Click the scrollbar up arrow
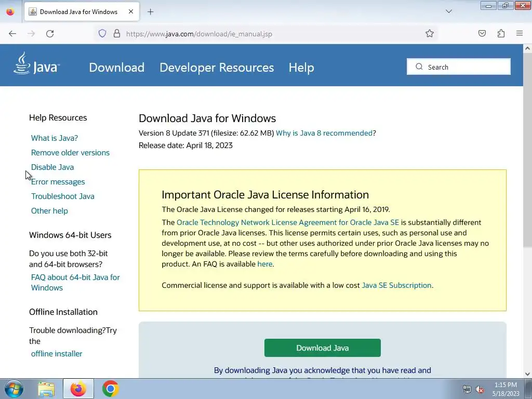The width and height of the screenshot is (532, 399). [527, 48]
